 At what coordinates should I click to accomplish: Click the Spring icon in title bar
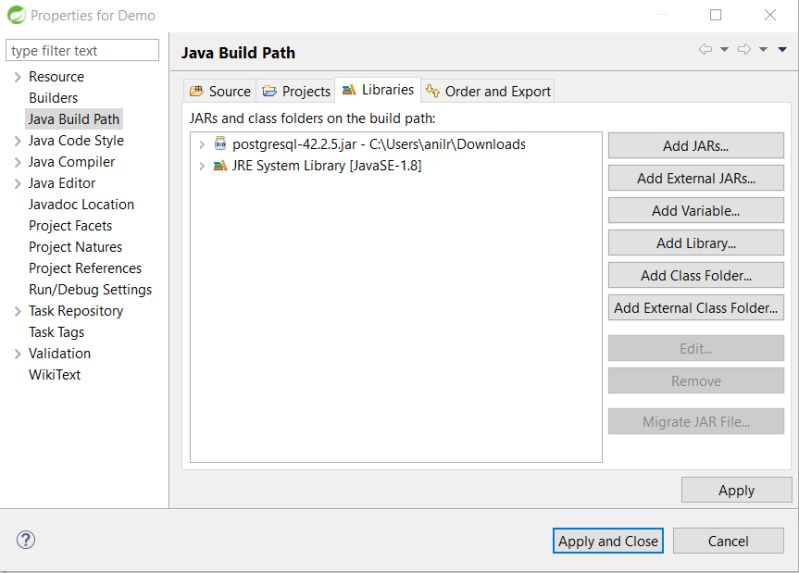(x=16, y=15)
